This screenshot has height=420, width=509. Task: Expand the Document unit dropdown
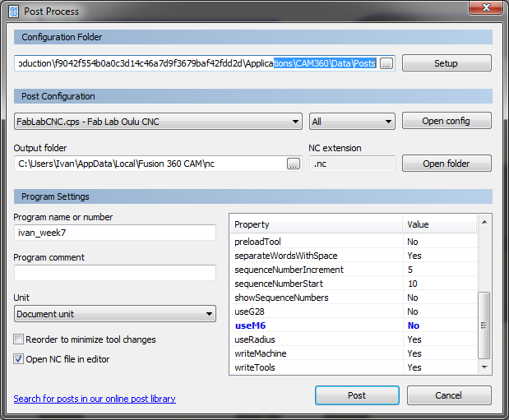115,313
